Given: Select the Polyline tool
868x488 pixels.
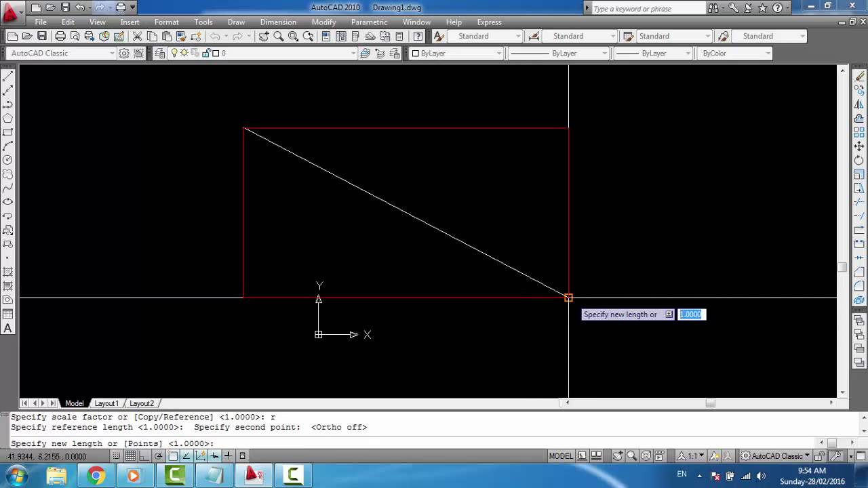Looking at the screenshot, I should 8,104.
